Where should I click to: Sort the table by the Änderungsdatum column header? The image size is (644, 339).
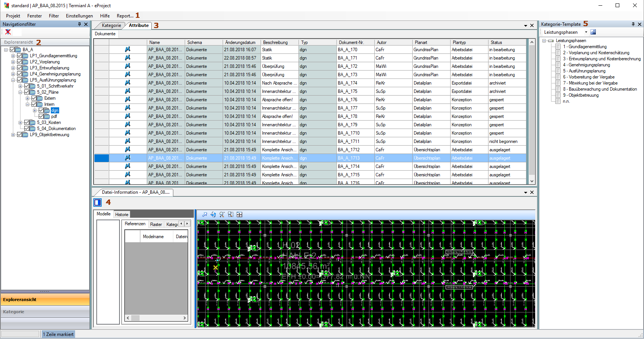click(x=242, y=42)
